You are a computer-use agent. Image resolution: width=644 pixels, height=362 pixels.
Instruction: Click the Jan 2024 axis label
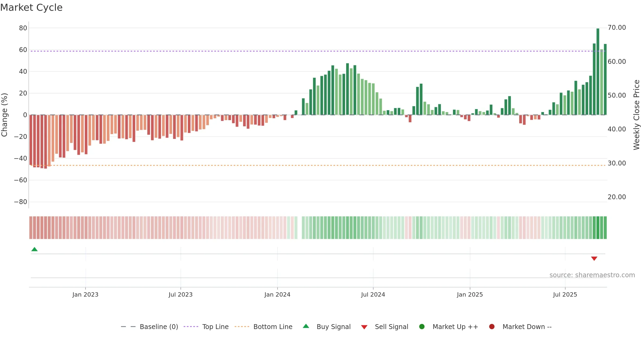tap(277, 294)
